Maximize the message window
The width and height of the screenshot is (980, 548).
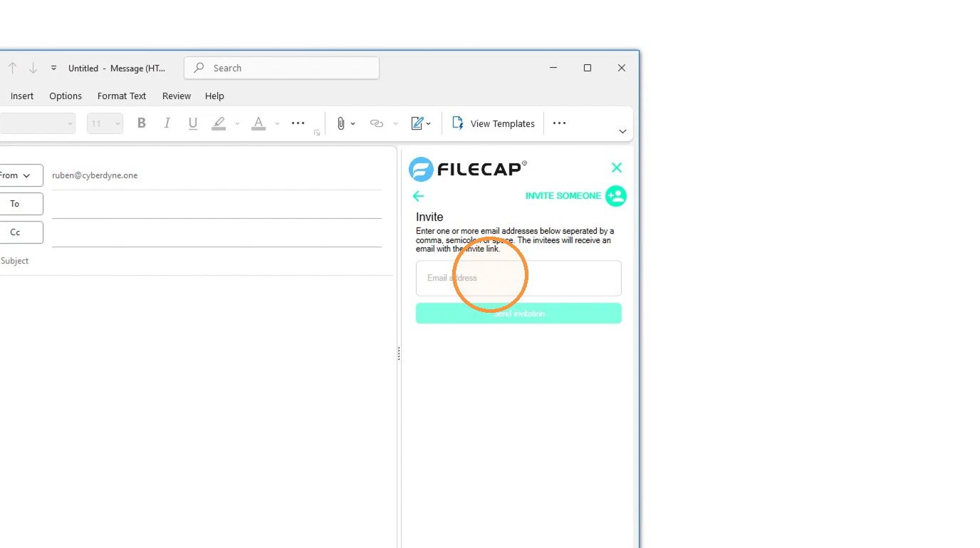click(x=588, y=68)
